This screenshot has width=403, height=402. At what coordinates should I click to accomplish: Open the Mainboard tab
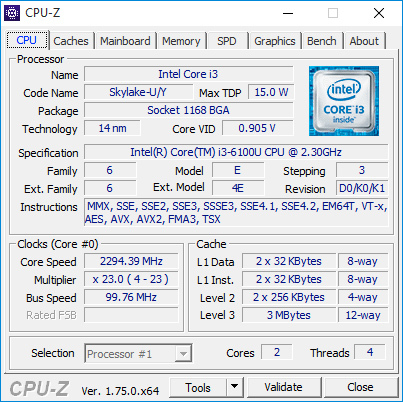(x=125, y=41)
